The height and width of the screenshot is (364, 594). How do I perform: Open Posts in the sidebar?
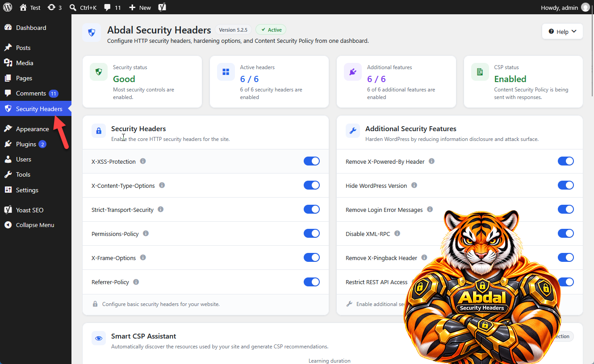coord(36,48)
